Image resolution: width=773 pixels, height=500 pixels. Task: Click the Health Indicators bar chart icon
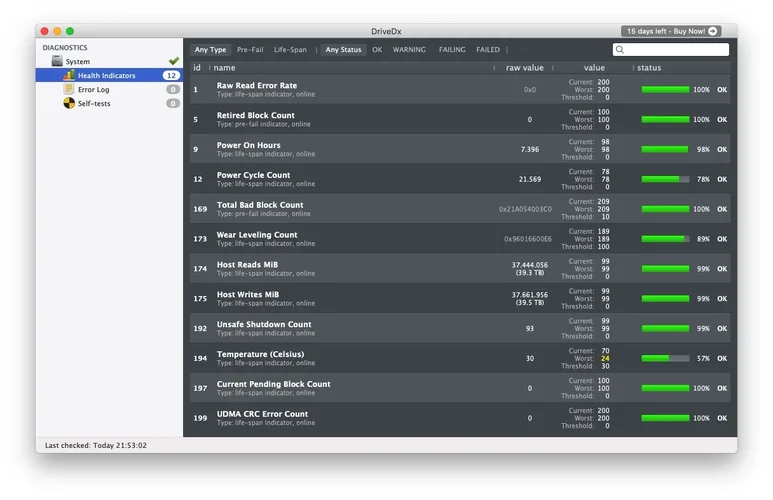point(69,76)
